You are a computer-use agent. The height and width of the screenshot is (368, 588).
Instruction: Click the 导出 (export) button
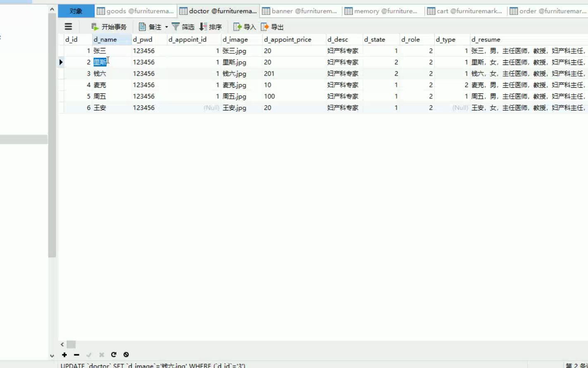pyautogui.click(x=272, y=27)
